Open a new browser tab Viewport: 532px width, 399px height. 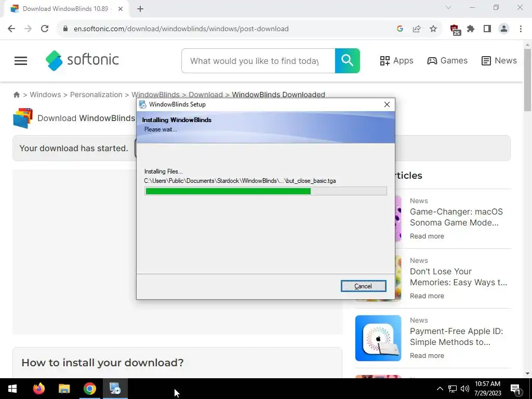(140, 9)
